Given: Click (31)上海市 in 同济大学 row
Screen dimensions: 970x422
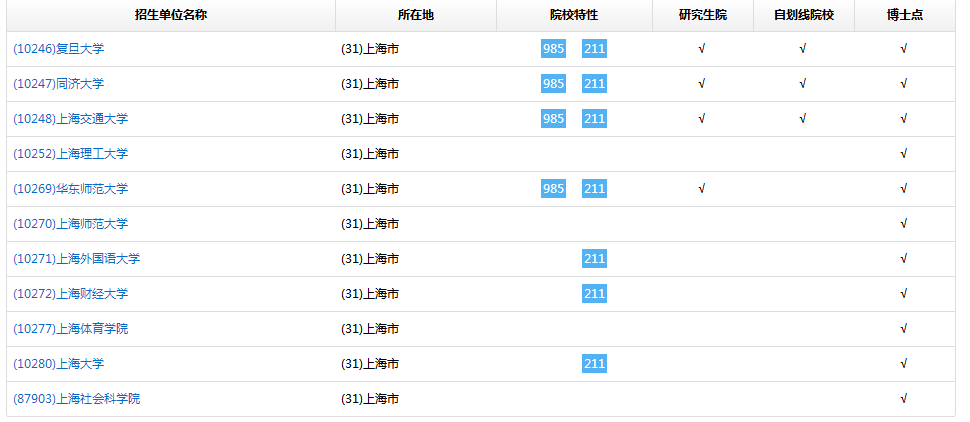Looking at the screenshot, I should pos(370,84).
